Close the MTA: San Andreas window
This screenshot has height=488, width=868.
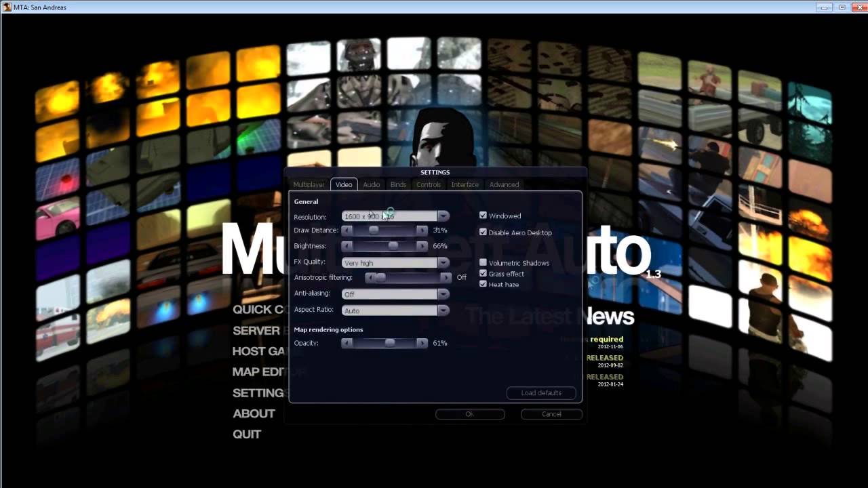(x=858, y=7)
